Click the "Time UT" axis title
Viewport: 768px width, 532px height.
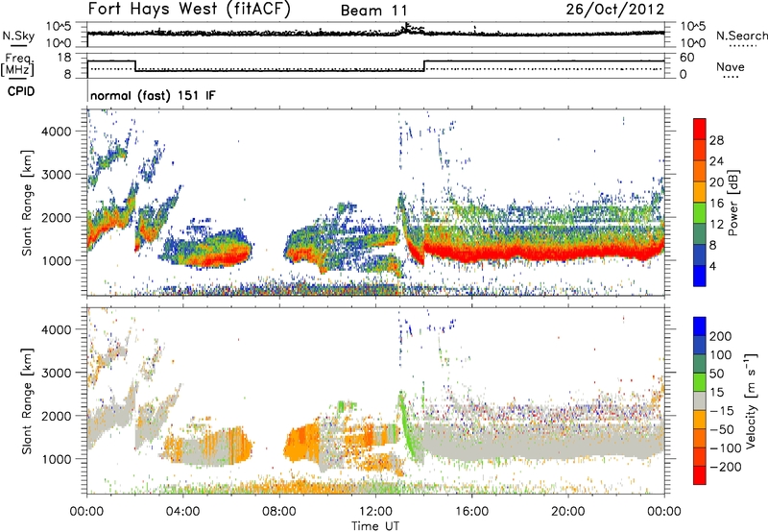tap(375, 526)
